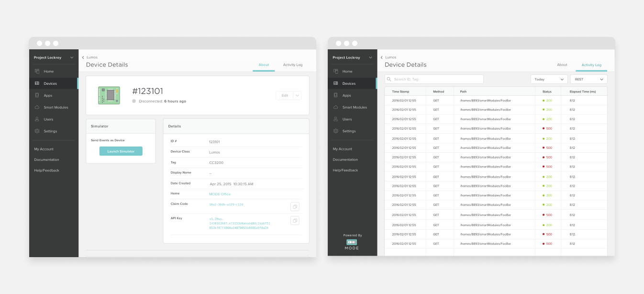Click Elapsed Time (ms) column header
This screenshot has width=644, height=294.
583,91
